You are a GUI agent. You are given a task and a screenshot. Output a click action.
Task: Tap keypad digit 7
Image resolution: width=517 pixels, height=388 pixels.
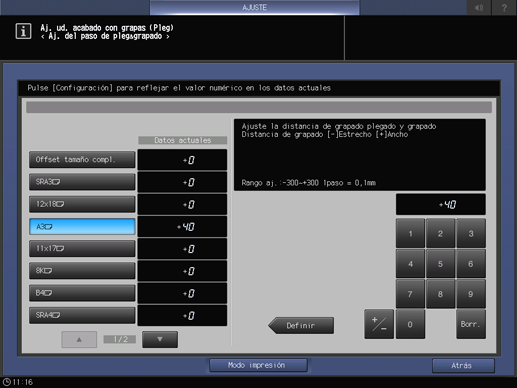[410, 294]
